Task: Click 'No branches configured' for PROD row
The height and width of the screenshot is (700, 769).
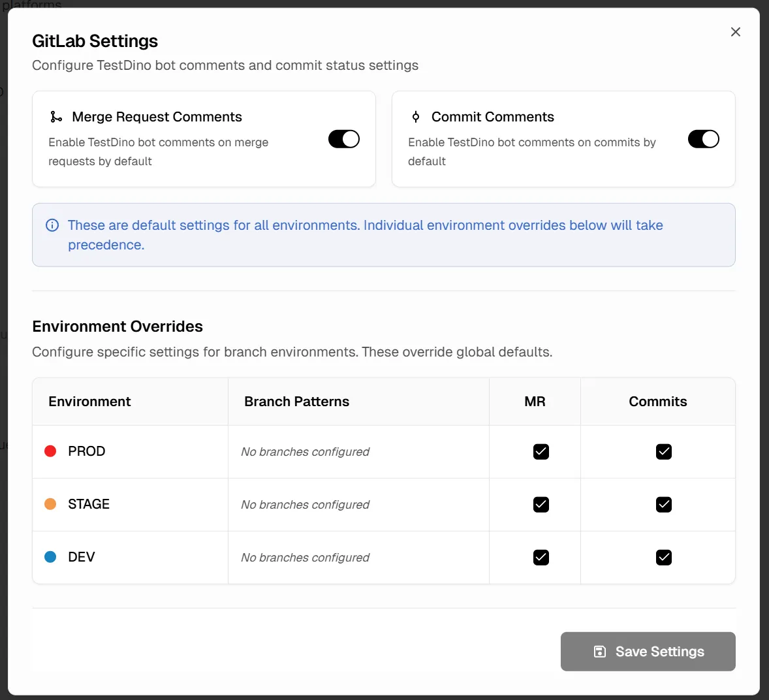Action: (x=304, y=451)
